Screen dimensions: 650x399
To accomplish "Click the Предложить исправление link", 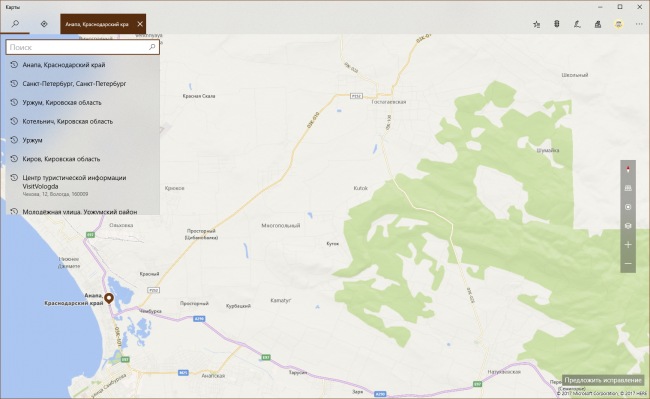I will coord(603,380).
